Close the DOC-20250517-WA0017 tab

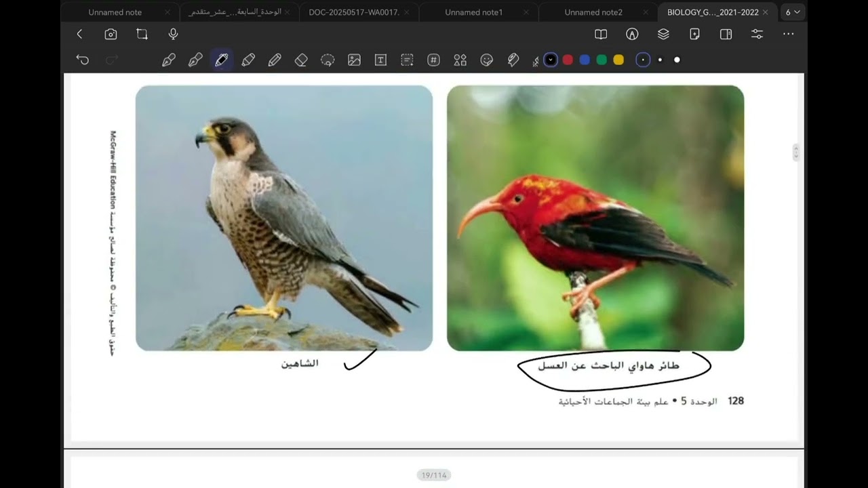tap(407, 12)
